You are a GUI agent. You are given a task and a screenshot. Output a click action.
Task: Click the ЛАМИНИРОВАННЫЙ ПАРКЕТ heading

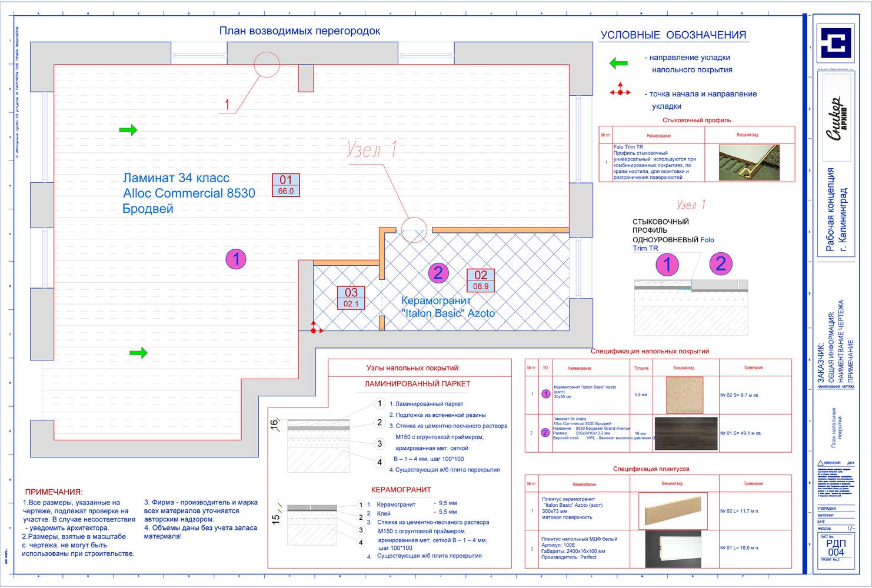click(417, 383)
